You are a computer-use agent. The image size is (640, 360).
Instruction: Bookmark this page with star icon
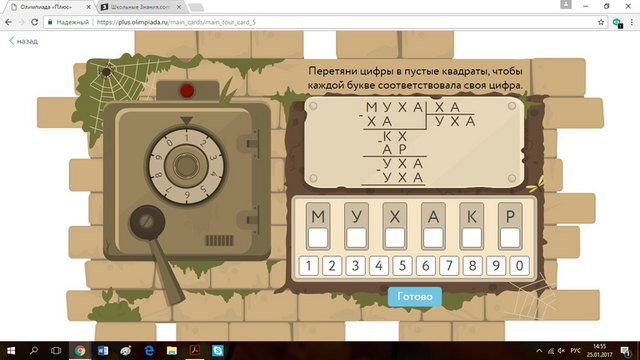pos(601,22)
